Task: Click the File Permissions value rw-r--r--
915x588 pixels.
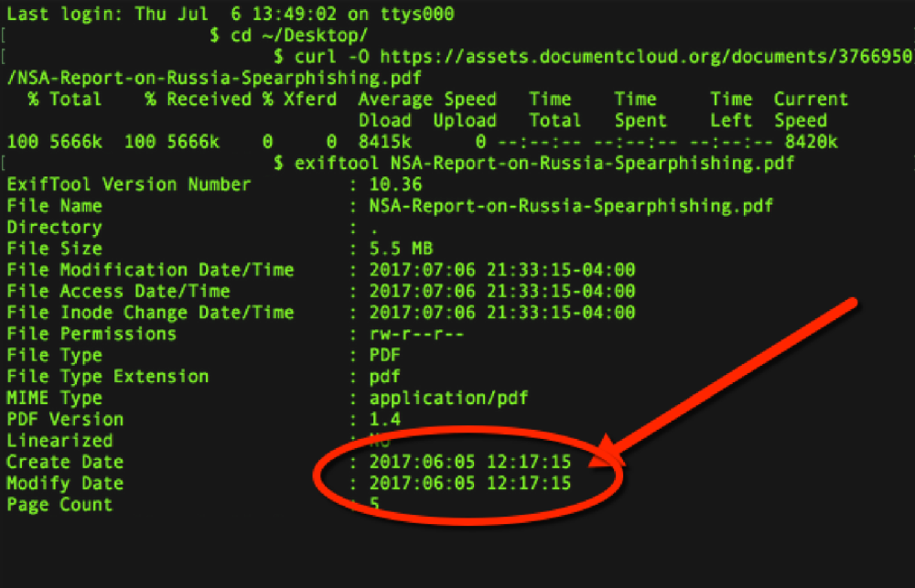Action: [x=417, y=334]
